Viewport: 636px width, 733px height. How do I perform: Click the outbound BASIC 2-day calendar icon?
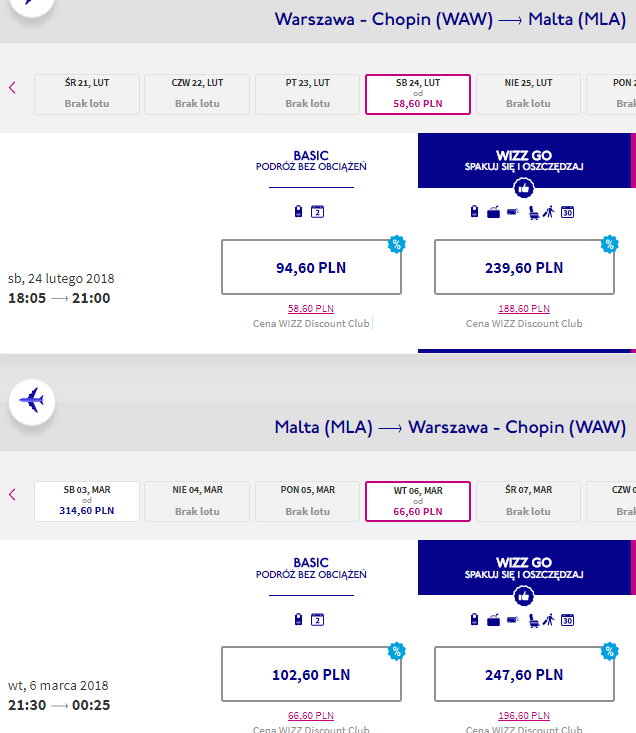point(317,212)
